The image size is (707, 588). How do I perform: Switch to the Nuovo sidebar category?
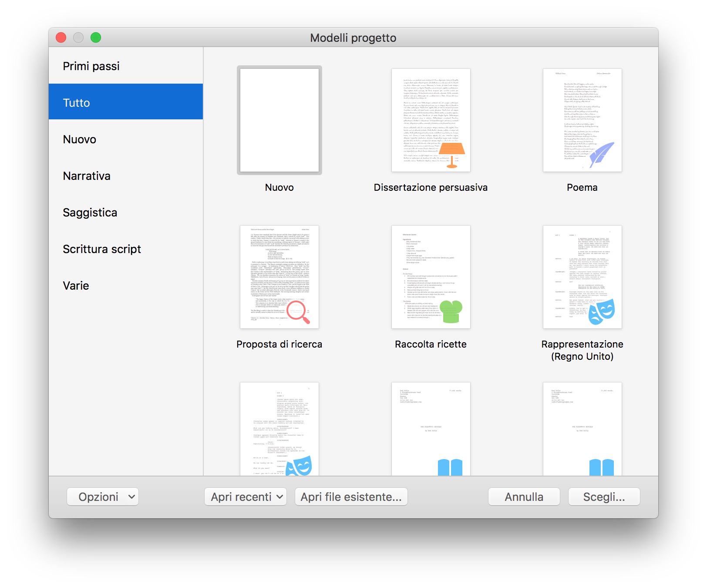[x=126, y=139]
